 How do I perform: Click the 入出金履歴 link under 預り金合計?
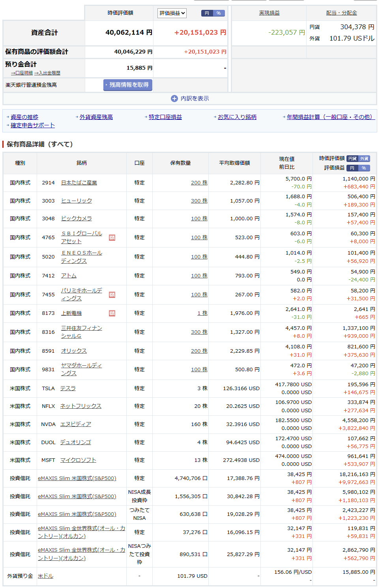[x=49, y=73]
